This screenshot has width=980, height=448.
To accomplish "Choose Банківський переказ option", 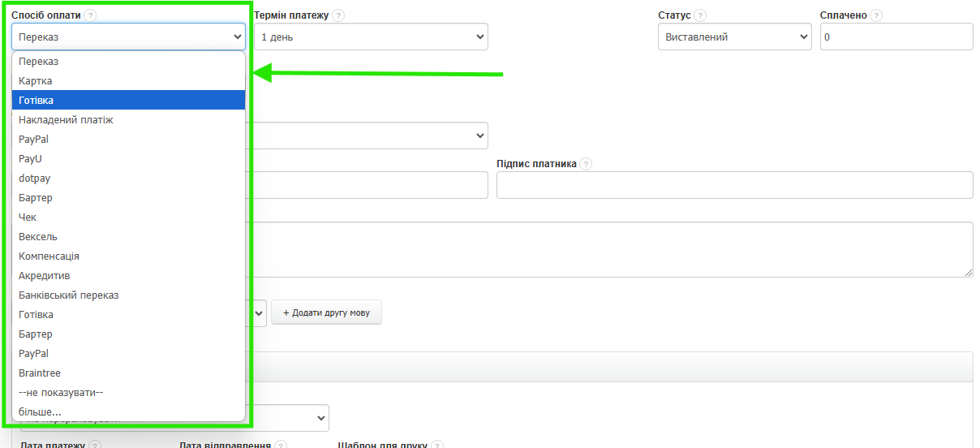I will [x=69, y=295].
